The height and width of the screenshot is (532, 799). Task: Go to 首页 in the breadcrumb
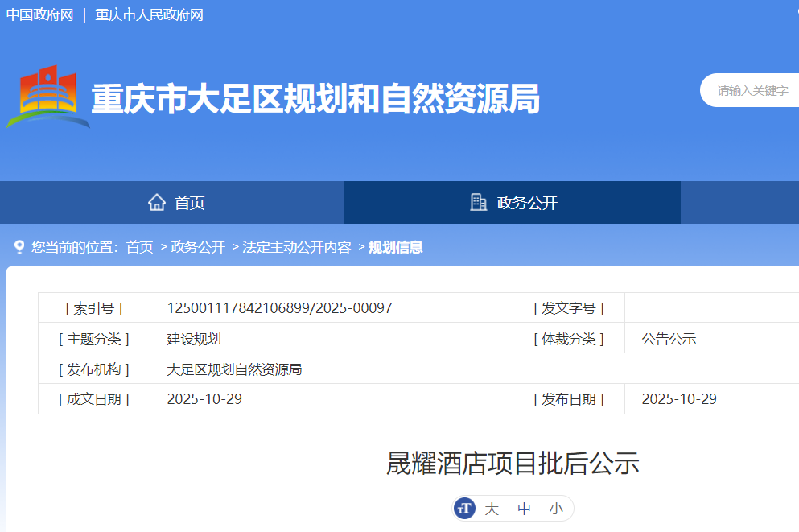coord(139,247)
